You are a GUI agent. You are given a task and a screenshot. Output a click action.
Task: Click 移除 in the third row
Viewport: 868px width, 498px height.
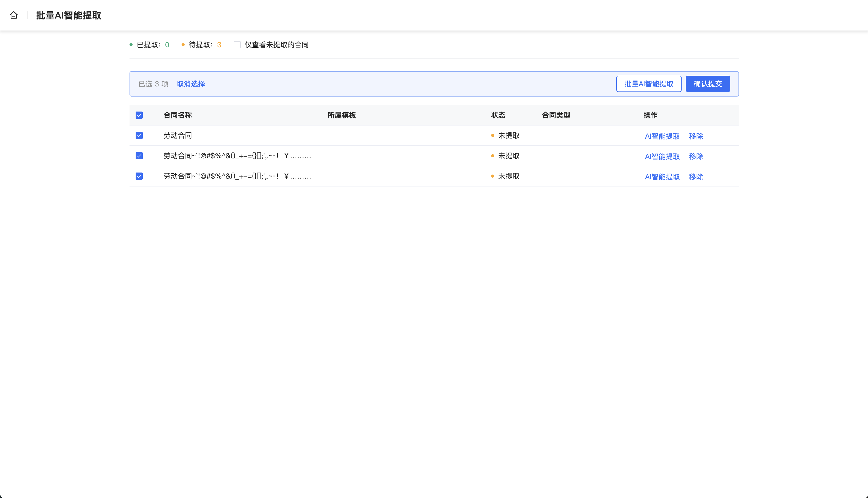(696, 177)
